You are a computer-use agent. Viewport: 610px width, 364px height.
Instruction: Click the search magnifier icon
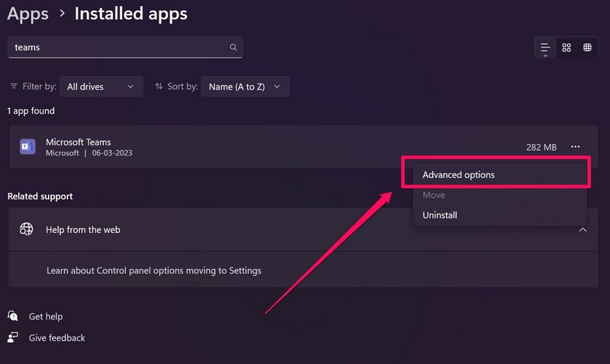tap(233, 47)
